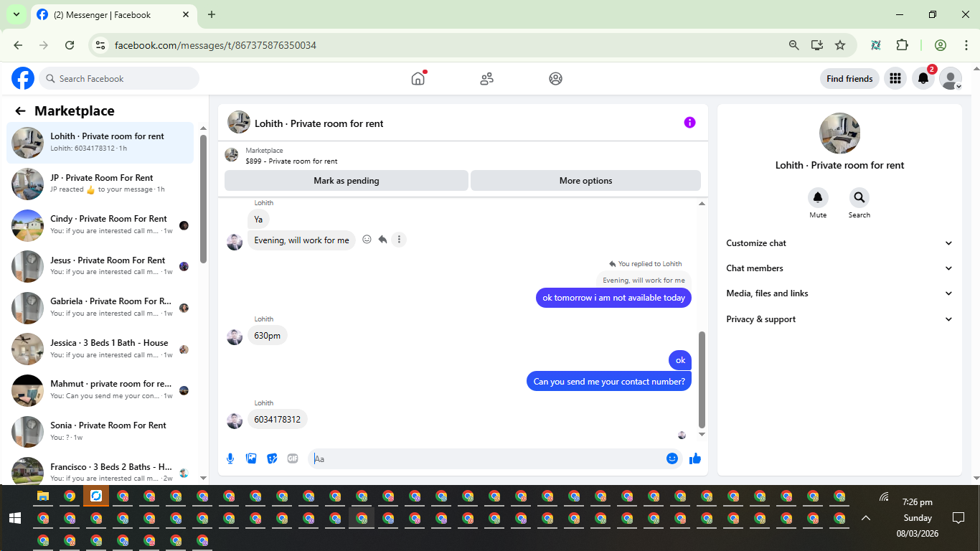Click message '630pm'
The height and width of the screenshot is (551, 980).
(267, 336)
